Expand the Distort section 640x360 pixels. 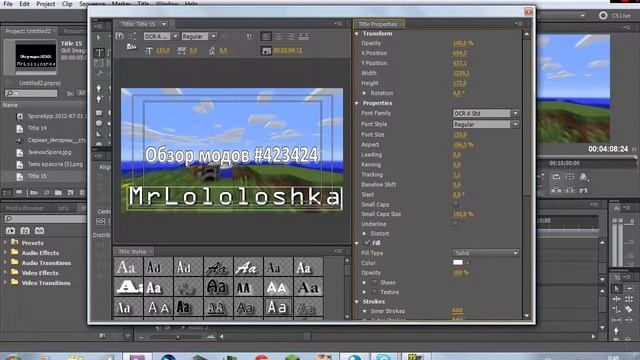[364, 233]
